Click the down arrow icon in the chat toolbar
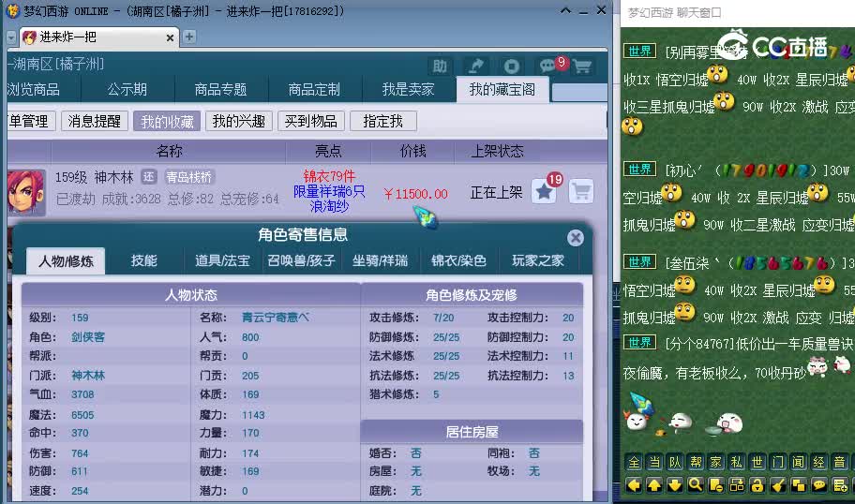This screenshot has width=855, height=504. (674, 484)
